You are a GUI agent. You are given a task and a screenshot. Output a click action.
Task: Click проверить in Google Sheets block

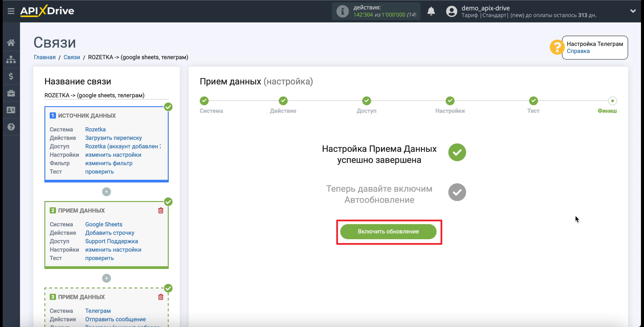pyautogui.click(x=99, y=258)
